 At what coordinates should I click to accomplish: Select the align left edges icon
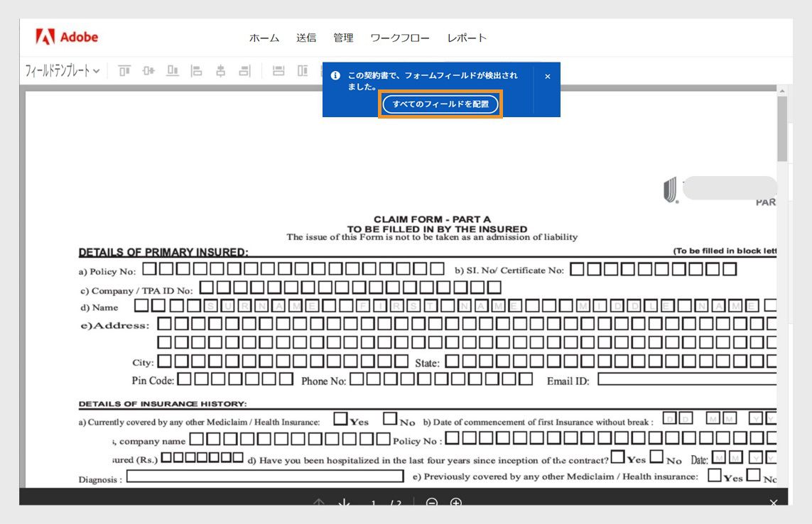pos(197,71)
